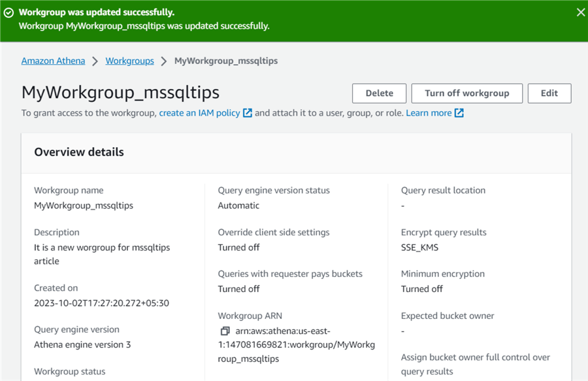The width and height of the screenshot is (588, 381).
Task: Click external link icon after Learn more
Action: (459, 113)
